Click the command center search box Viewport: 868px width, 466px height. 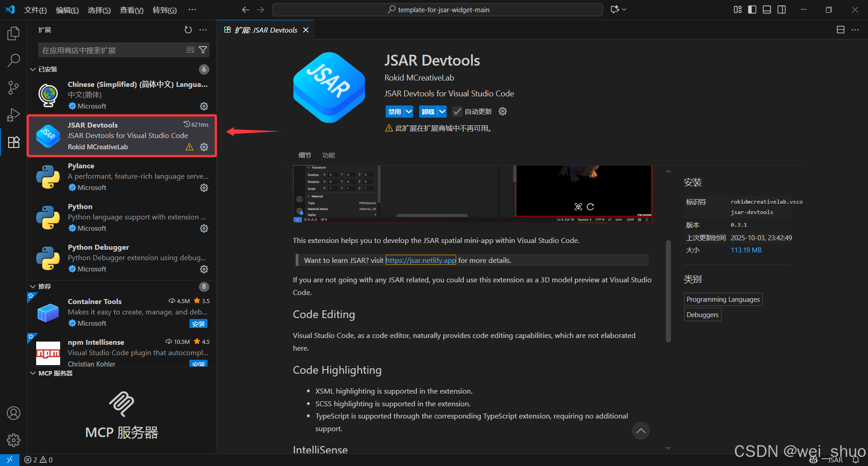coord(438,10)
